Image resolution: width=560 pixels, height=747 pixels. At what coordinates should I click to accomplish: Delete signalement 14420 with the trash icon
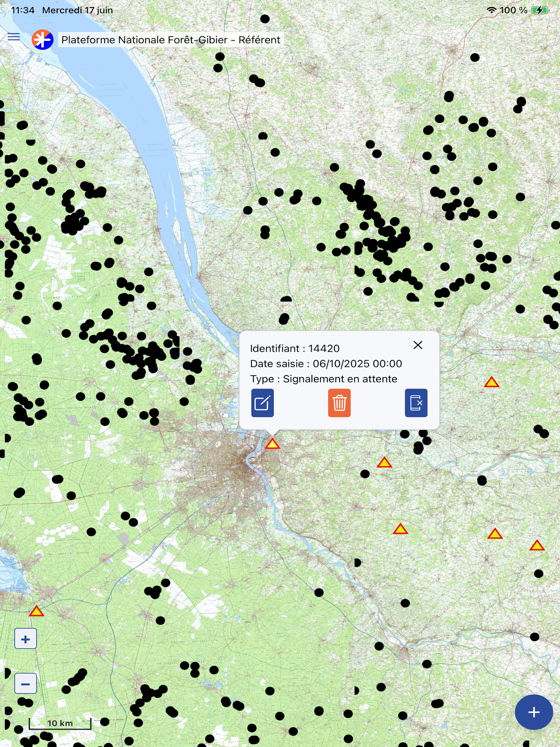pos(339,403)
